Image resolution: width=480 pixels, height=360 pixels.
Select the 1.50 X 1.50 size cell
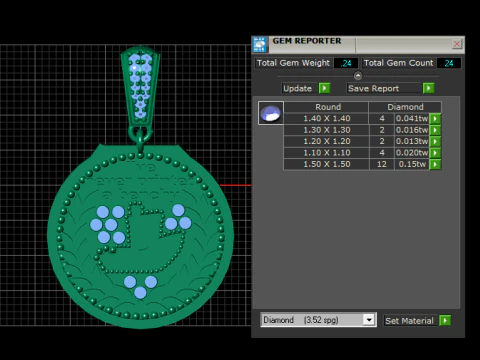point(327,164)
